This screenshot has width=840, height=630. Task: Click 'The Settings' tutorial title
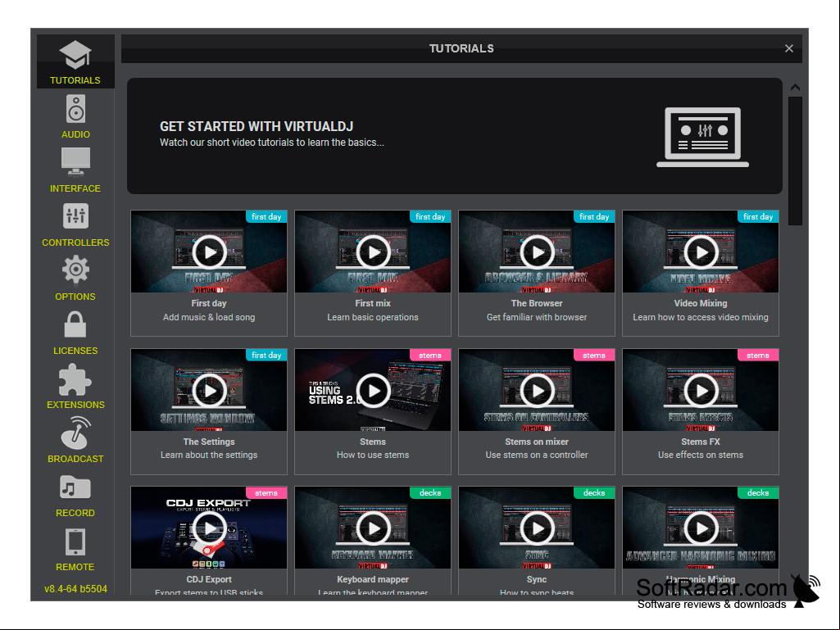click(209, 442)
